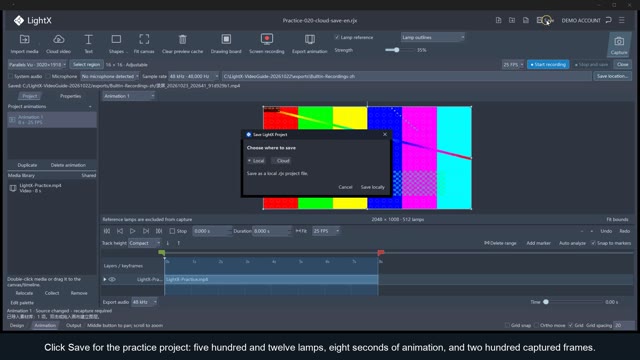
Task: Open recording 25 FPS dropdown
Action: point(513,64)
